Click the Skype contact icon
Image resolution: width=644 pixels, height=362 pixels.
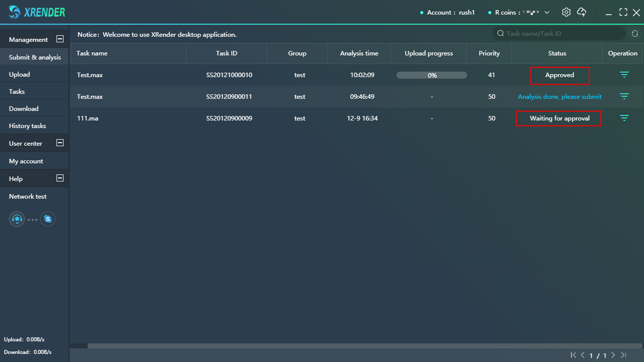tap(48, 219)
